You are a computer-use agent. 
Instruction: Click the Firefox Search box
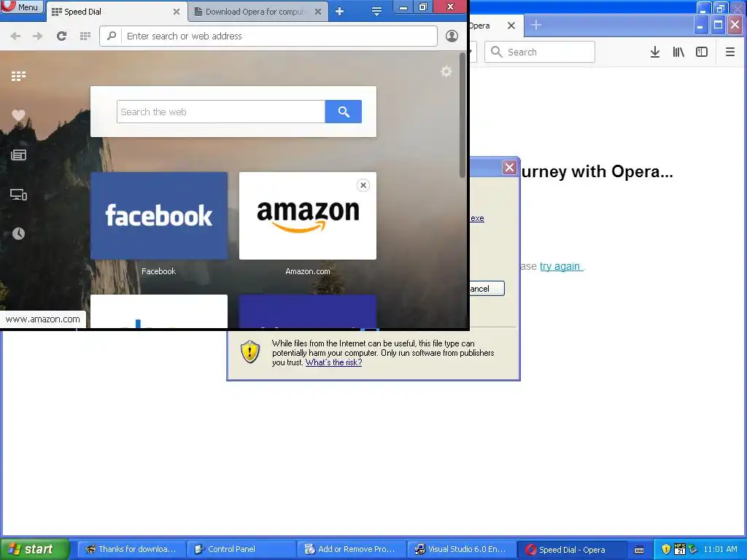click(x=540, y=52)
